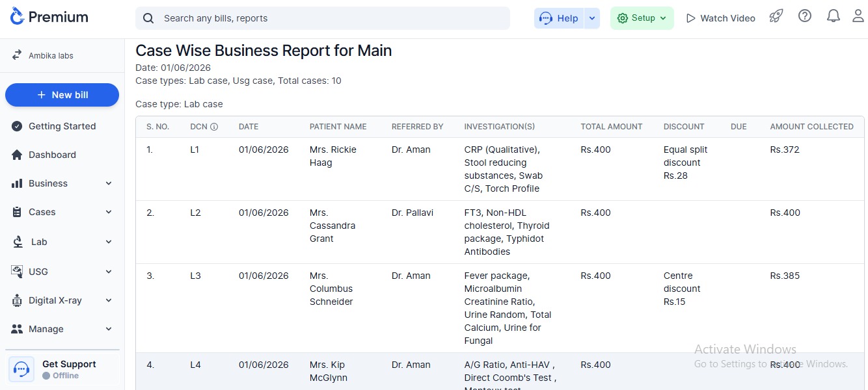Image resolution: width=868 pixels, height=390 pixels.
Task: Expand the Business menu chevron
Action: coord(109,183)
